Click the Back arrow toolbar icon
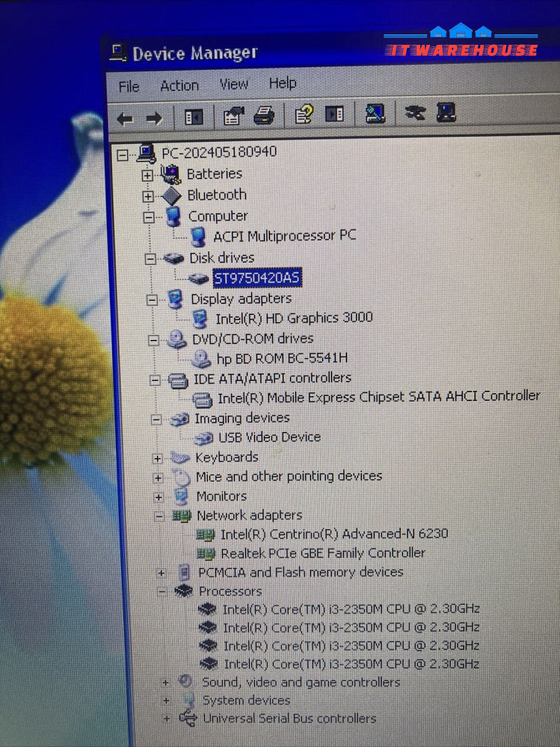This screenshot has width=560, height=747. tap(125, 118)
